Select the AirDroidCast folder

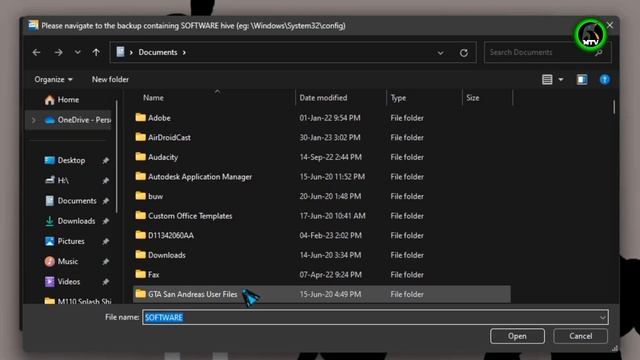[x=322, y=138]
